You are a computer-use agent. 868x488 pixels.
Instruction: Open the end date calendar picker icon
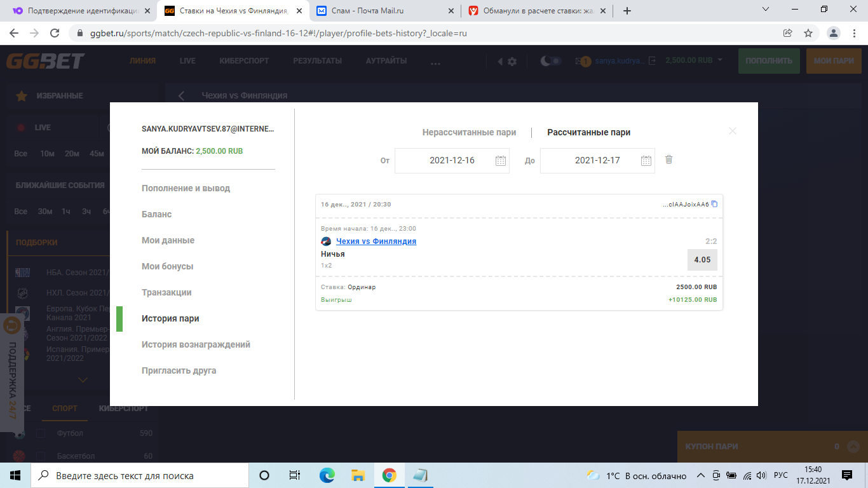646,161
